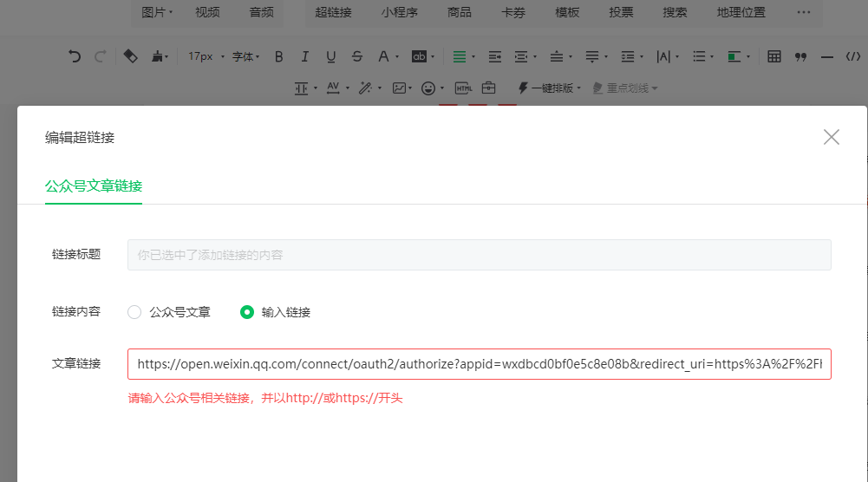
Task: Click the 链接标题 input field
Action: tap(480, 255)
